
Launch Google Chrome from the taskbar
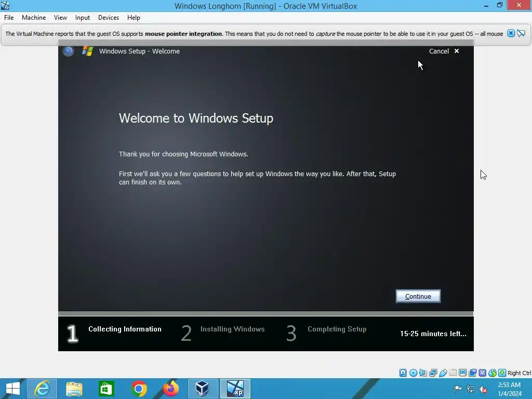138,389
